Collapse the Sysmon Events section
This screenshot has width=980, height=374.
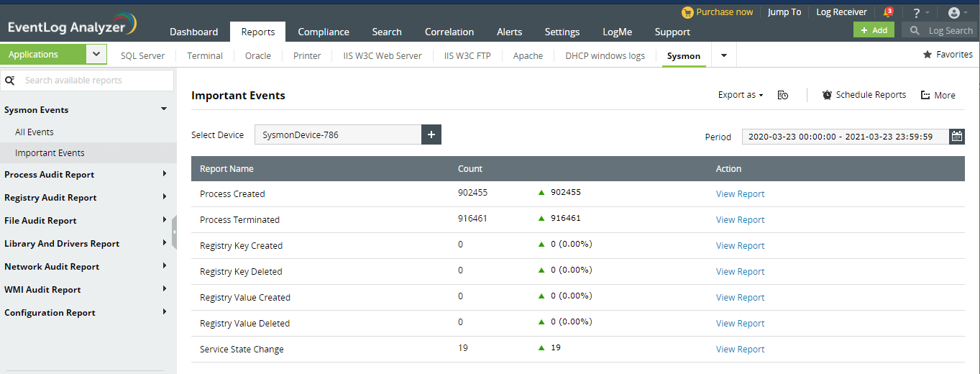pos(164,109)
